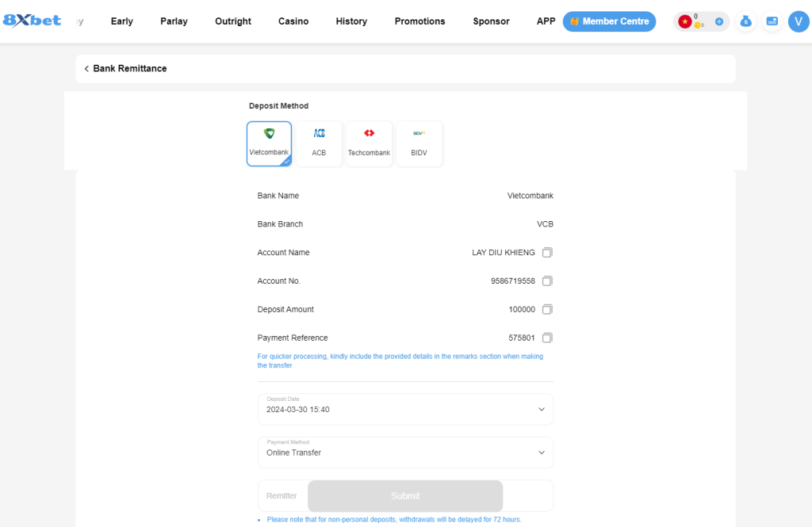Click the Member Centre button
Screen dimensions: 812x527
(609, 21)
